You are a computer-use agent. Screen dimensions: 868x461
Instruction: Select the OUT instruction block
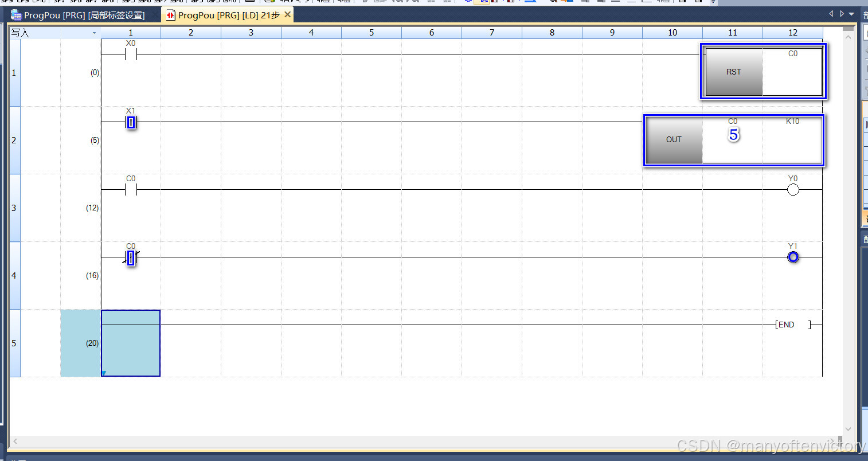(x=674, y=139)
